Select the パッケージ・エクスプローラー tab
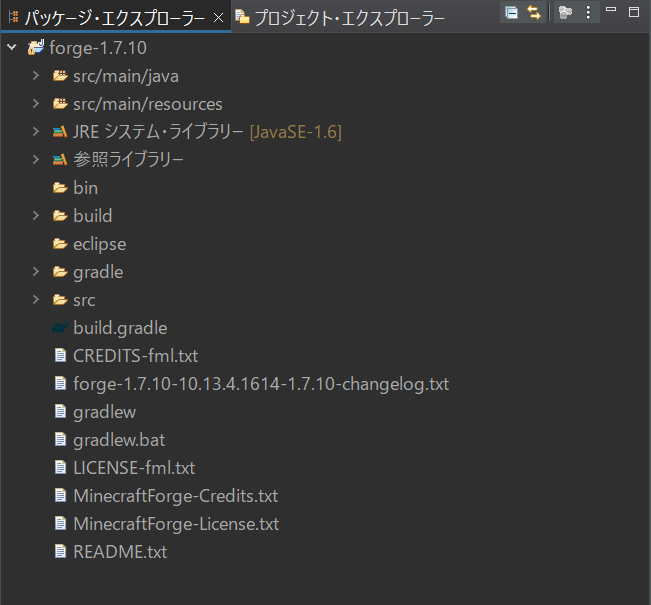 tap(115, 17)
